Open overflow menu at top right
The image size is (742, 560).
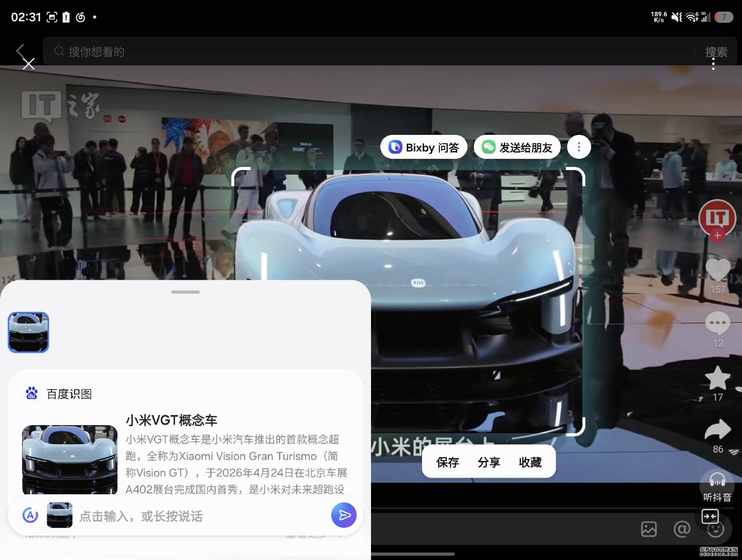713,64
